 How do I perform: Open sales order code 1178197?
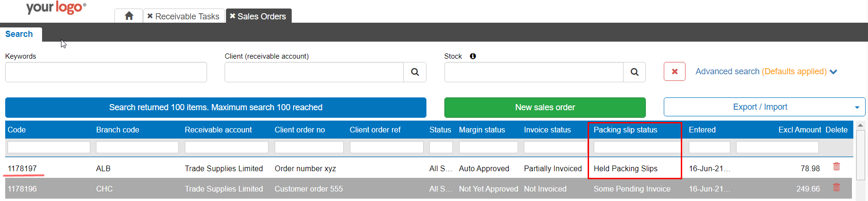22,168
